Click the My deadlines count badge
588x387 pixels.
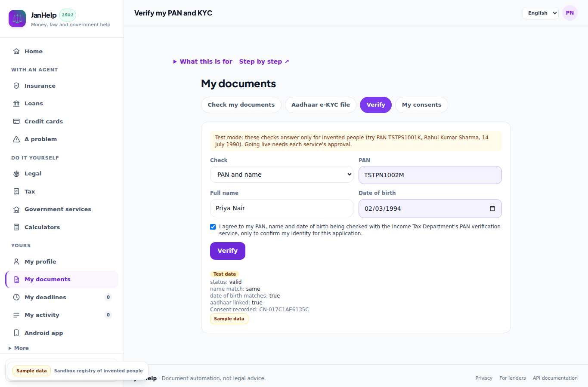pyautogui.click(x=108, y=297)
